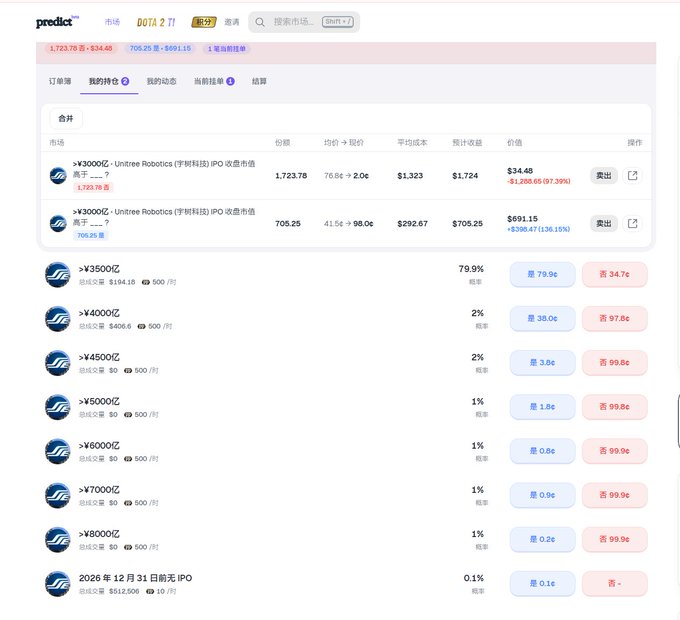Click the market icon of the 705.25 是 position
Viewport: 680px width, 620px height.
click(x=58, y=224)
